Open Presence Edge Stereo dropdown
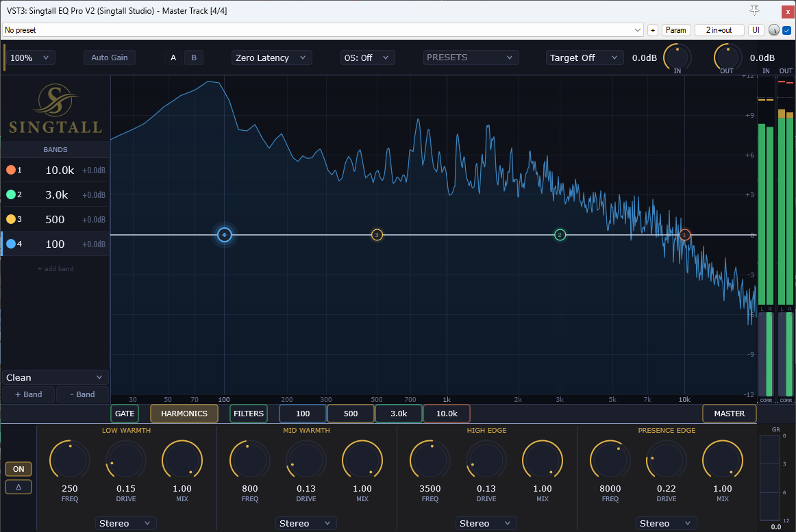Image resolution: width=796 pixels, height=532 pixels. [x=666, y=523]
